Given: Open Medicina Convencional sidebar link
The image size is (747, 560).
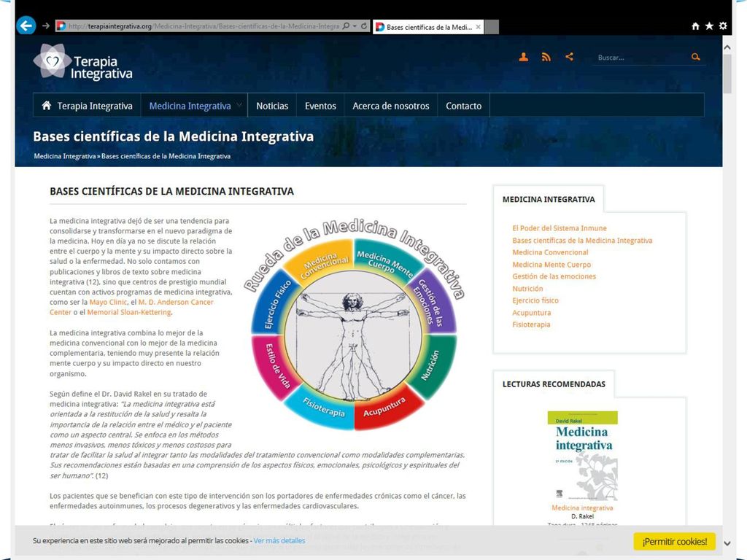Looking at the screenshot, I should 550,252.
